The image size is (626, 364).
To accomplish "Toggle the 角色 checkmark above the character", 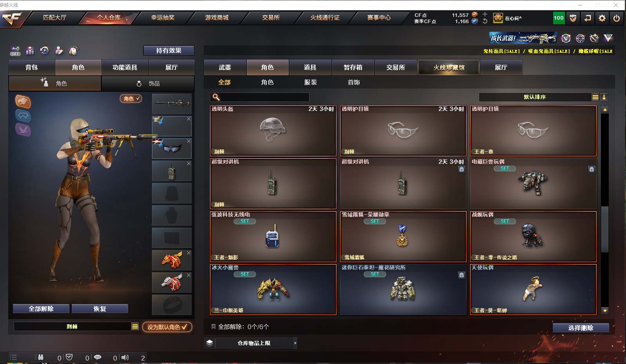I will [131, 99].
